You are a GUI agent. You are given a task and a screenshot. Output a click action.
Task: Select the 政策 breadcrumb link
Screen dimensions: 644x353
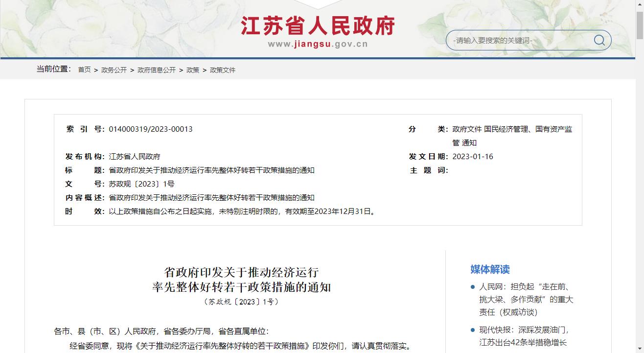[x=193, y=70]
